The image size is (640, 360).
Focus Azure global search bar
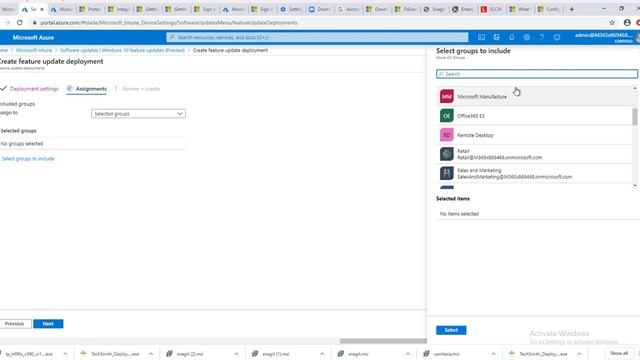[x=317, y=37]
